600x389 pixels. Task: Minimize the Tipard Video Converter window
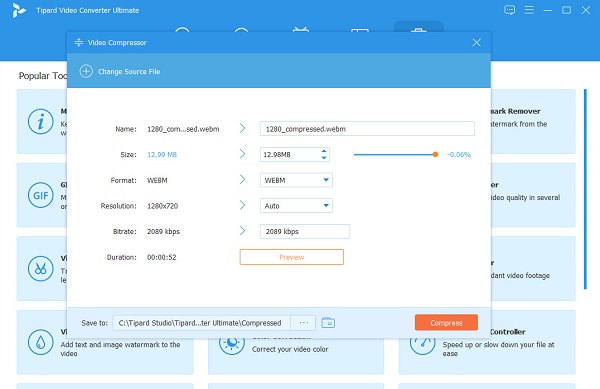point(548,10)
